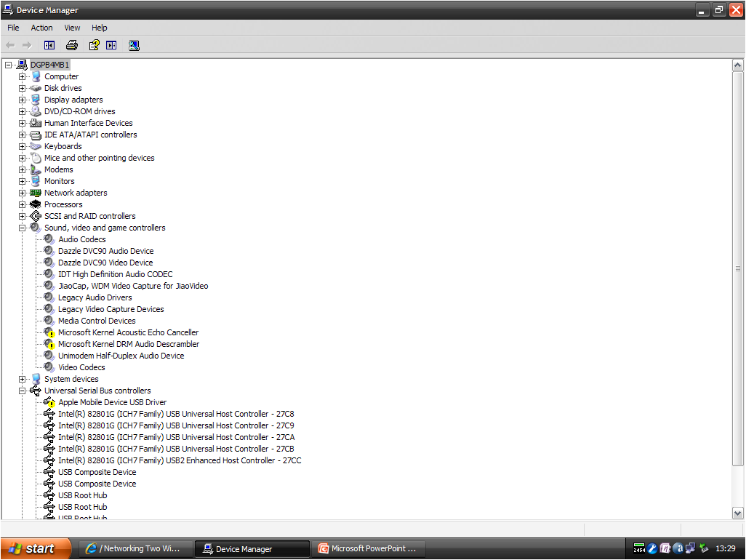746x560 pixels.
Task: Click the action pane toolbar icon
Action: (x=111, y=45)
